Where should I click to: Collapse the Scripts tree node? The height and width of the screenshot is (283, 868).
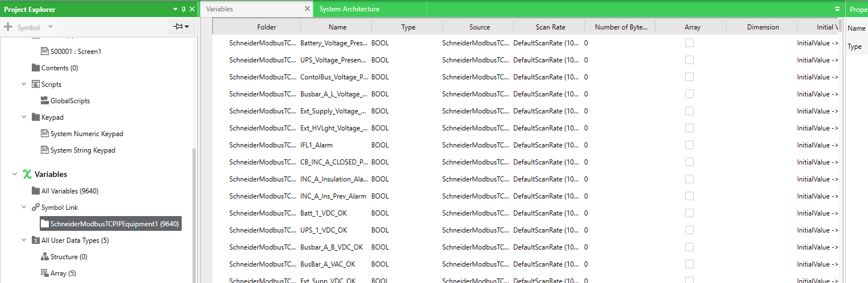click(x=24, y=84)
